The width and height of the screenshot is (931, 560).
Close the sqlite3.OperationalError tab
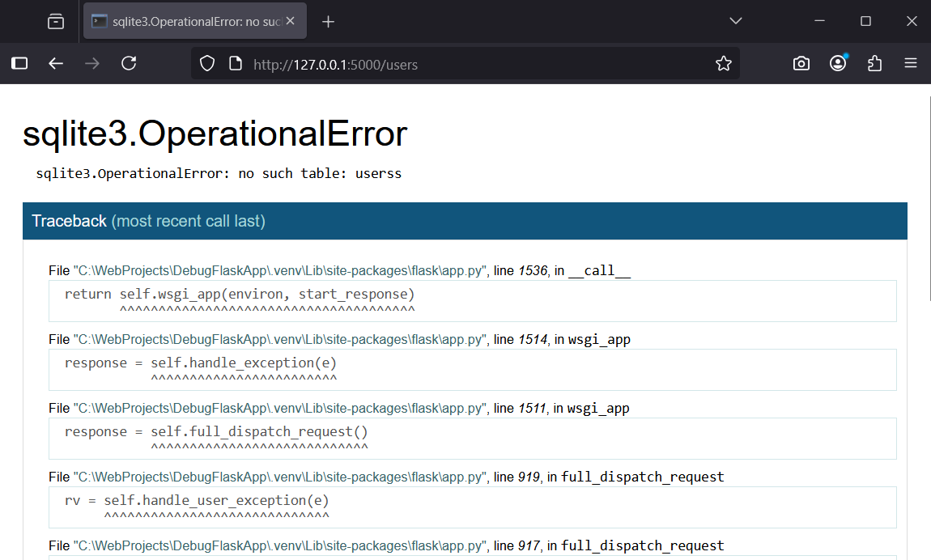pos(291,22)
